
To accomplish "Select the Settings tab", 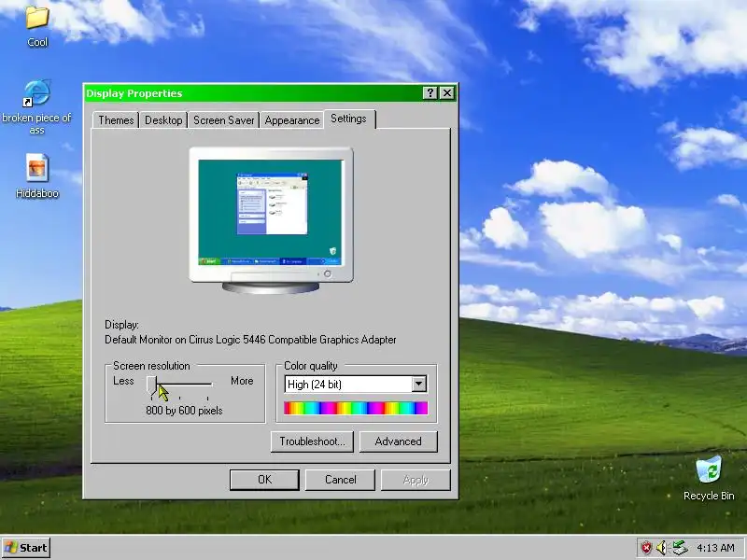I will pos(349,119).
